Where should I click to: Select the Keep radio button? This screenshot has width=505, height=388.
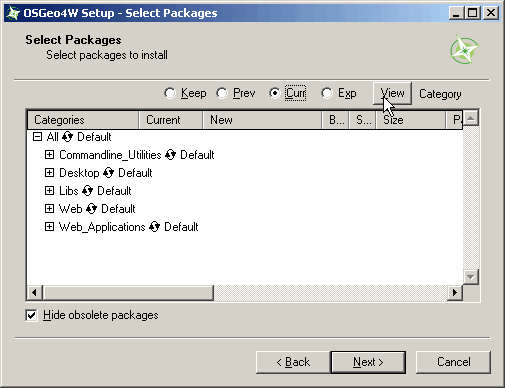coord(170,93)
